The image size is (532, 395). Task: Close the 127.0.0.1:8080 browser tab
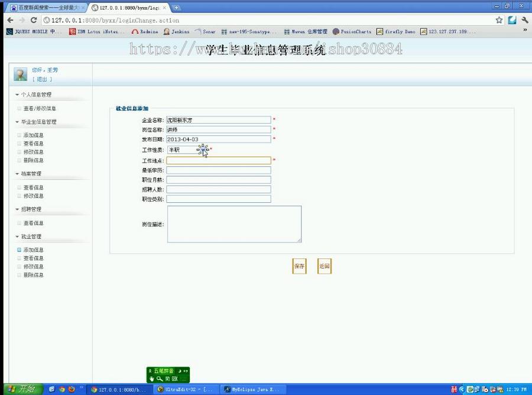164,8
